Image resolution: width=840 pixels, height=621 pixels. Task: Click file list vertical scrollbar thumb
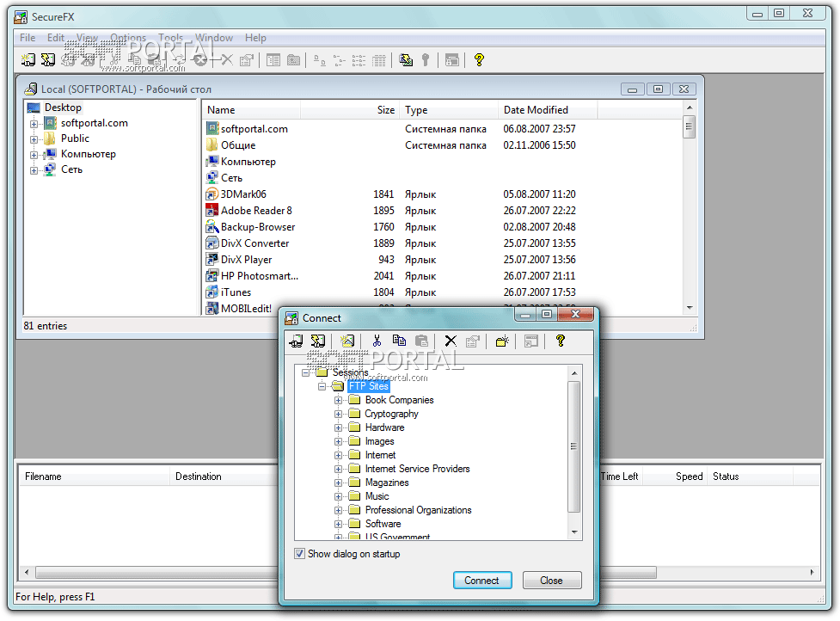pyautogui.click(x=689, y=127)
